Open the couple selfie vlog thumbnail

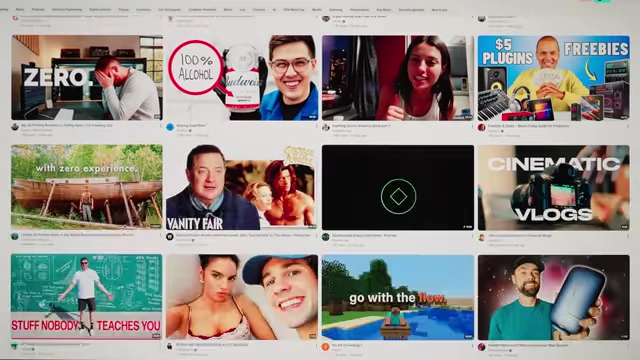[242, 297]
